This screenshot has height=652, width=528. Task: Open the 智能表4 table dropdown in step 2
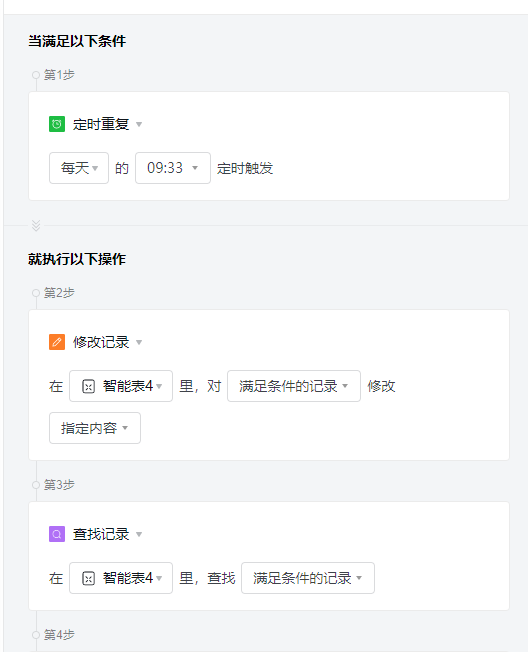[121, 386]
